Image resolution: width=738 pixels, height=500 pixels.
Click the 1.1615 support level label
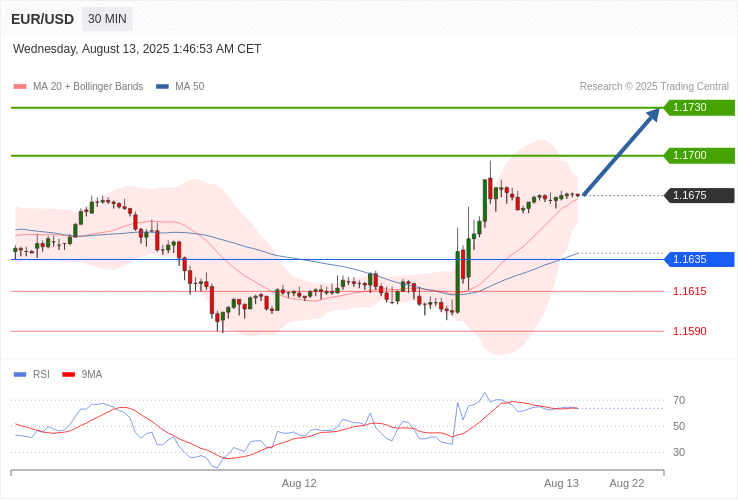click(x=690, y=291)
